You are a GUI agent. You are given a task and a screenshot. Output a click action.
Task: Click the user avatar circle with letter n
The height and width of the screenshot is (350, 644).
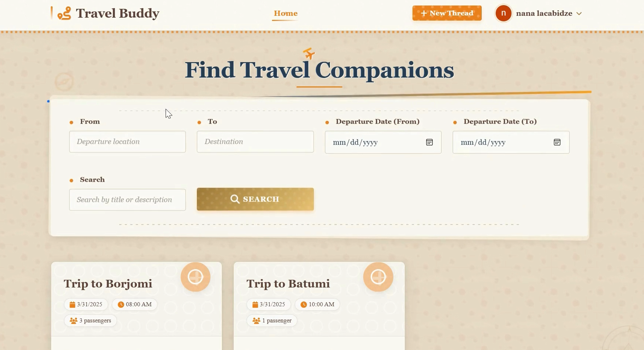(503, 13)
